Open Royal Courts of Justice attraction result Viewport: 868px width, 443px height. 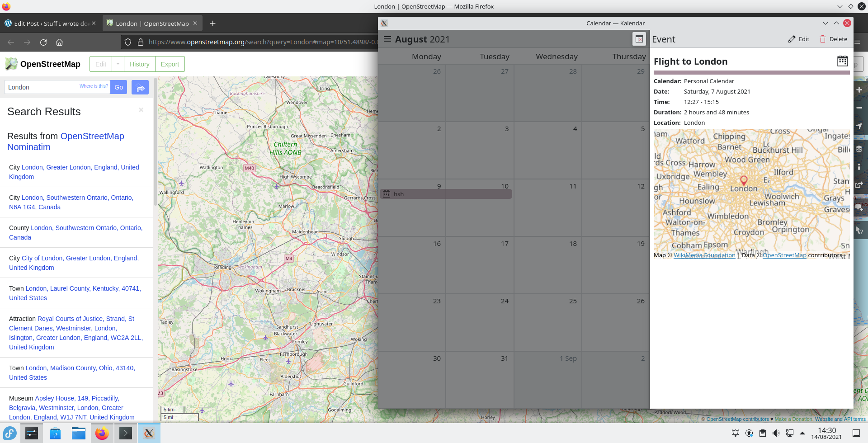tap(76, 333)
